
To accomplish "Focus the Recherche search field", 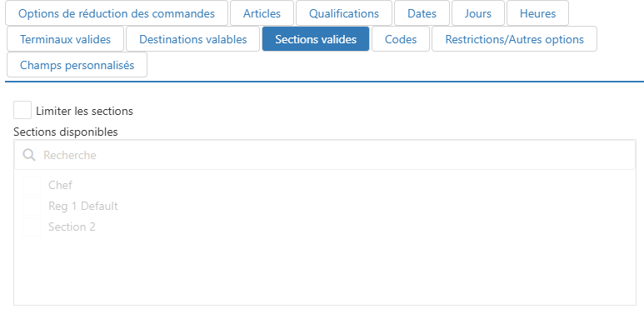I will coord(325,155).
